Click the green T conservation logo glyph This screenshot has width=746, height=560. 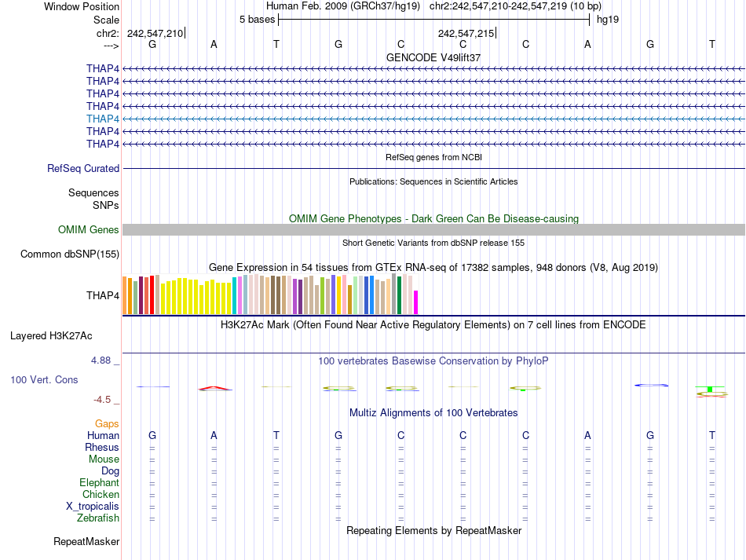tap(709, 390)
